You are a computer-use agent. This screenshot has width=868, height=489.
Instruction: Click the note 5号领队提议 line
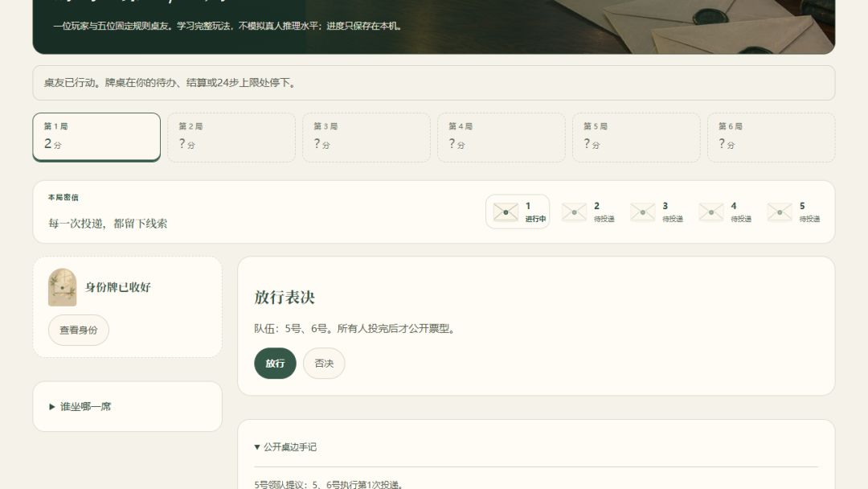329,484
